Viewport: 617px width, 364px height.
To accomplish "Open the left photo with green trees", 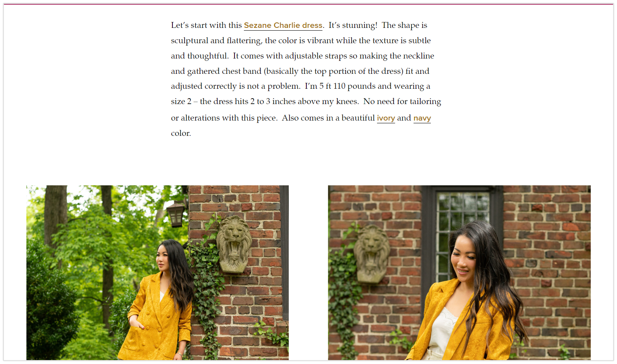I will coord(157,273).
